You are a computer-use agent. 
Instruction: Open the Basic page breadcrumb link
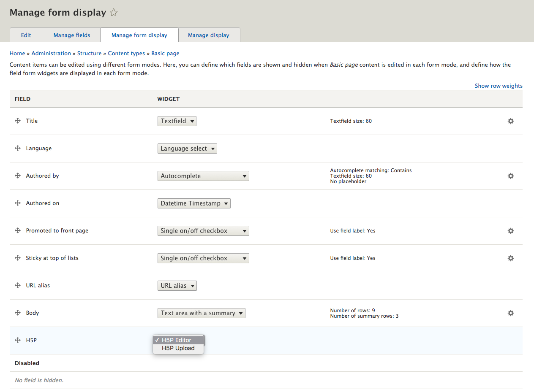pyautogui.click(x=165, y=53)
